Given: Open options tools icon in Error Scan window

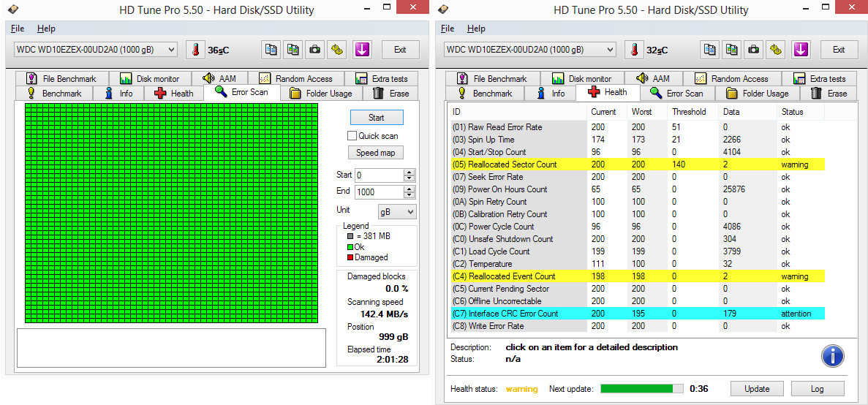Looking at the screenshot, I should 336,49.
